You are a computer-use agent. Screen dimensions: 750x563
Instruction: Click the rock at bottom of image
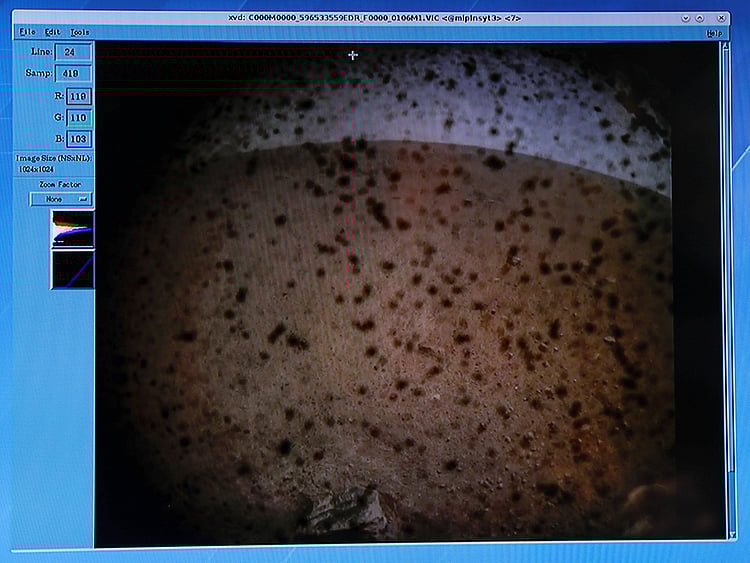point(345,513)
